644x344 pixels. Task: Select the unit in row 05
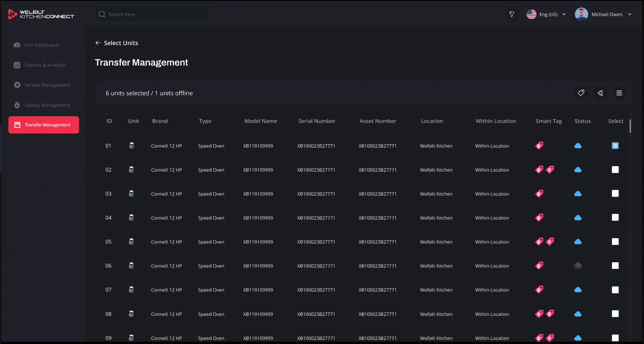[x=615, y=242]
